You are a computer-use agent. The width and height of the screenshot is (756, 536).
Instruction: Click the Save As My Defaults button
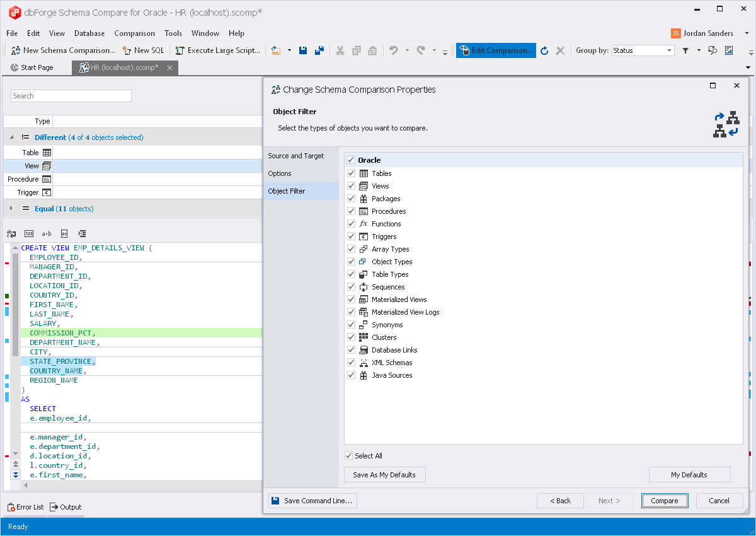pos(384,475)
